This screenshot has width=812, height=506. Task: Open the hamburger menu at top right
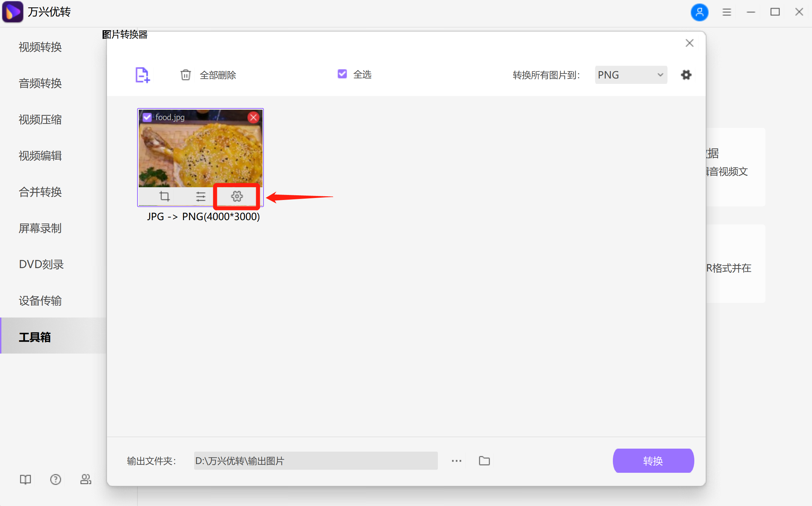[726, 12]
